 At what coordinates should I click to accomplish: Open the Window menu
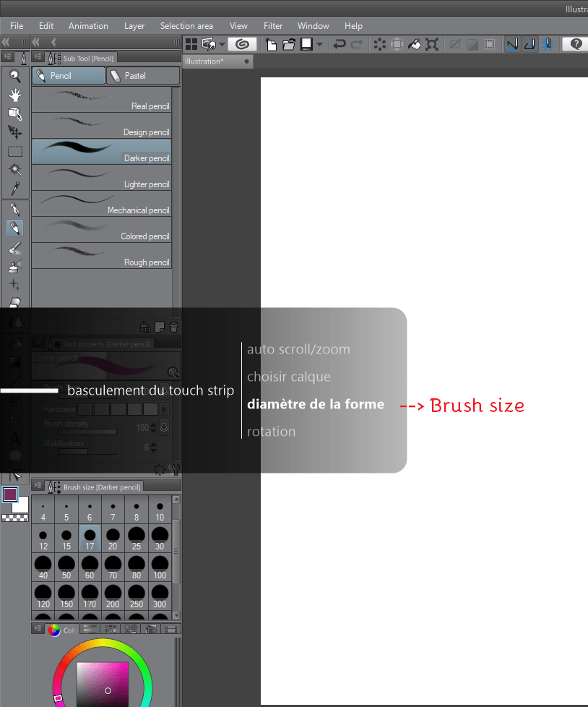click(x=314, y=26)
